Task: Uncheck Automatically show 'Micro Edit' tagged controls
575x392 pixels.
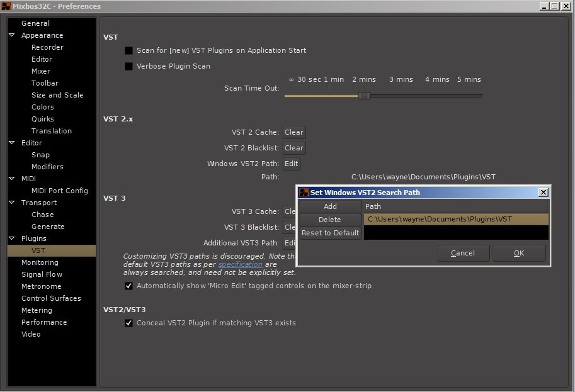Action: point(128,286)
